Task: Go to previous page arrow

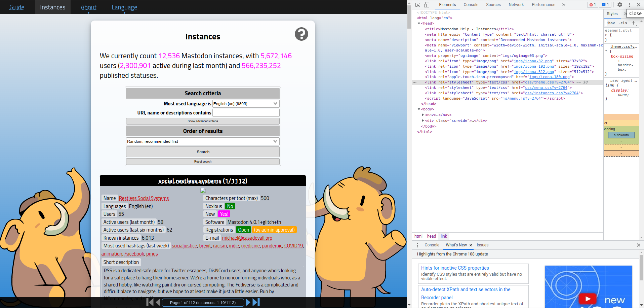Action: tap(158, 302)
